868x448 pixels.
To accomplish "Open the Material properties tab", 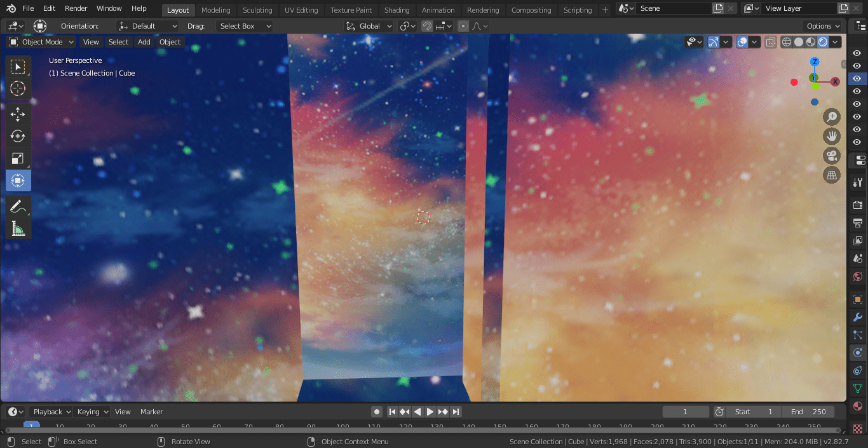I will [858, 405].
